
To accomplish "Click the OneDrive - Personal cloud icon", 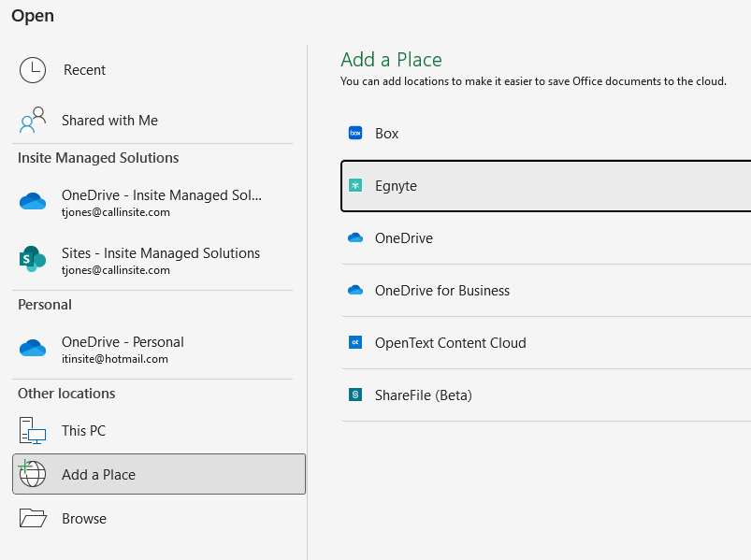I will tap(33, 348).
